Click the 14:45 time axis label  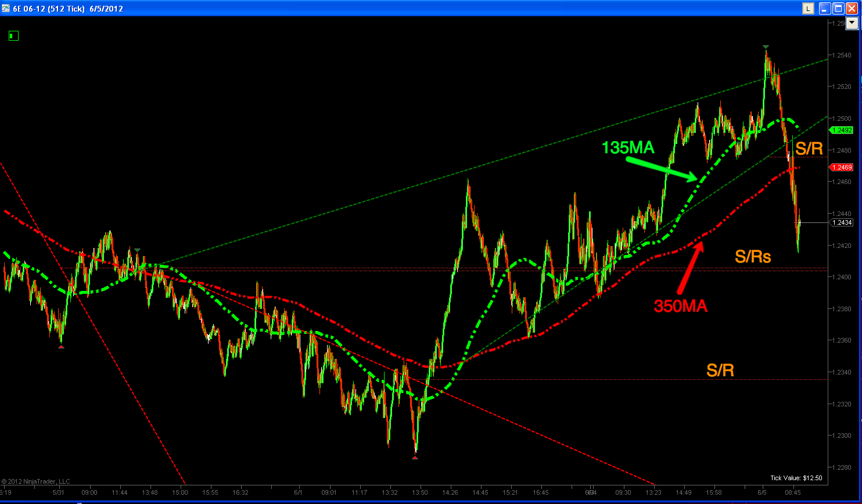480,492
